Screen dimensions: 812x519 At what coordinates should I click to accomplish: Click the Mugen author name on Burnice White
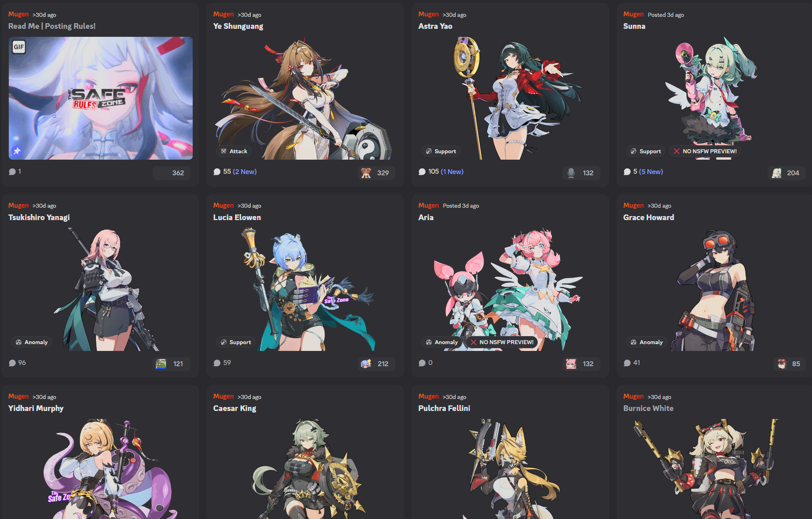click(633, 396)
